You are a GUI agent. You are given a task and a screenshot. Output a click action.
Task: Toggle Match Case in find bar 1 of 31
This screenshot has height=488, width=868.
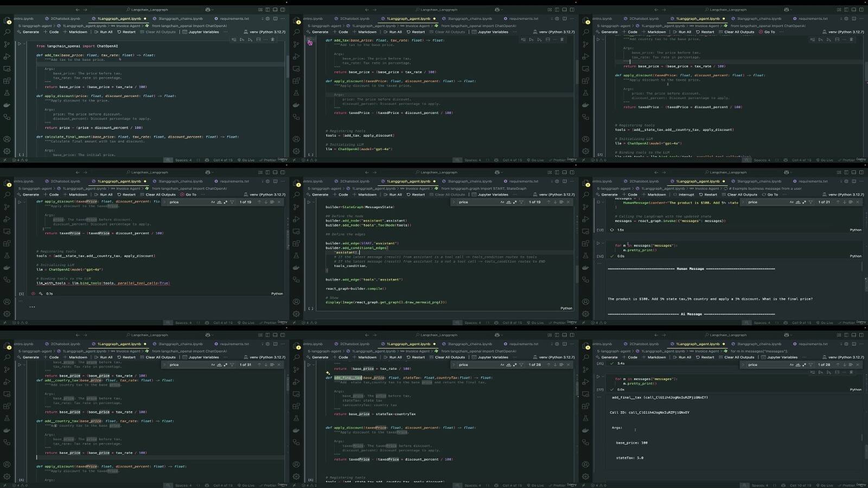[213, 365]
